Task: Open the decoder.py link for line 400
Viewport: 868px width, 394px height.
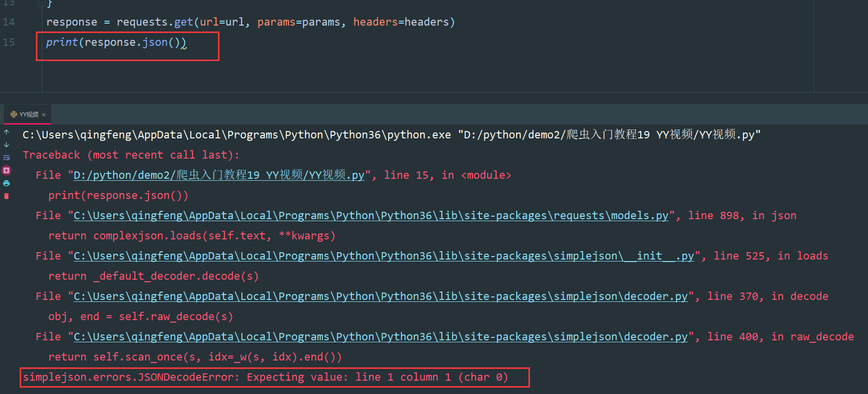Action: tap(381, 337)
